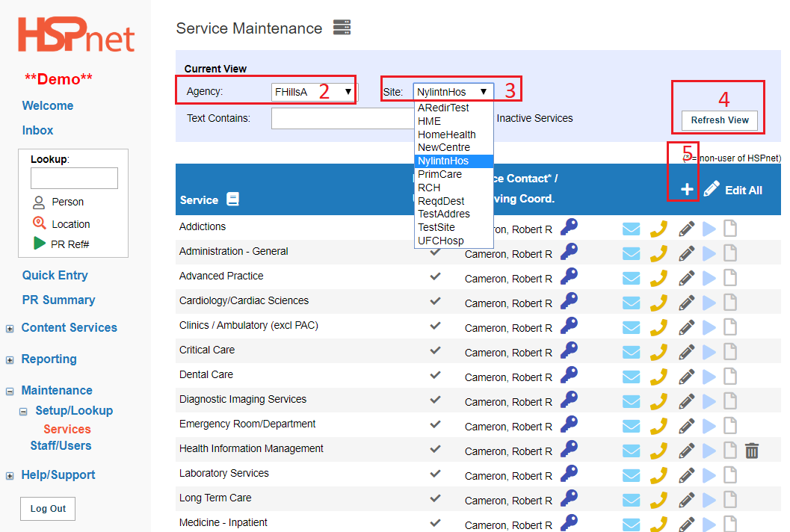Viewport: 790px width, 532px height.
Task: Click the Location magnifier icon
Action: [x=39, y=223]
